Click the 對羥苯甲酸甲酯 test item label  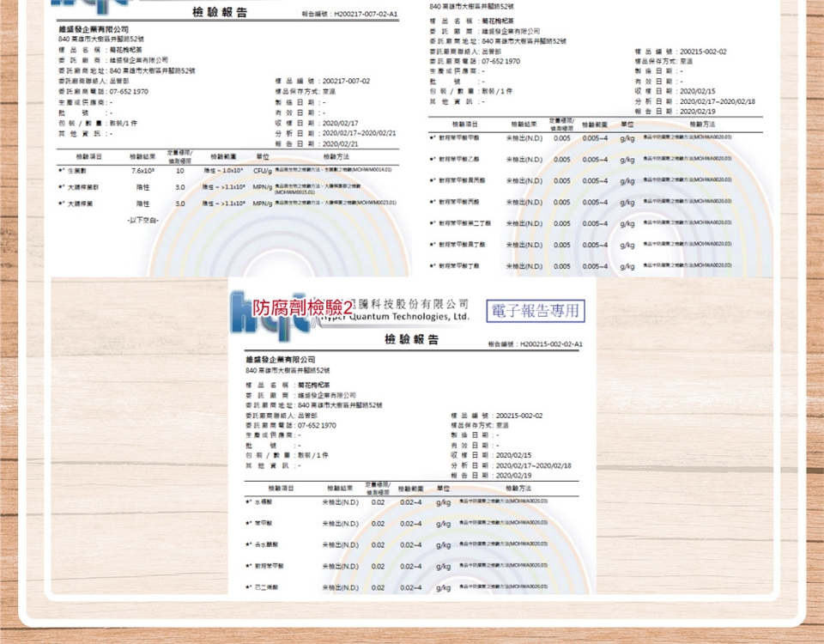tap(458, 137)
